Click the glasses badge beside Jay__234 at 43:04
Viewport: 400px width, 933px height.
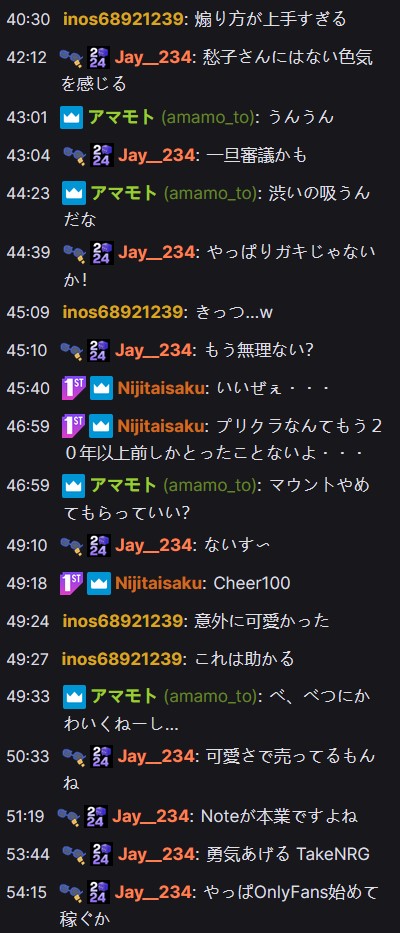point(74,155)
